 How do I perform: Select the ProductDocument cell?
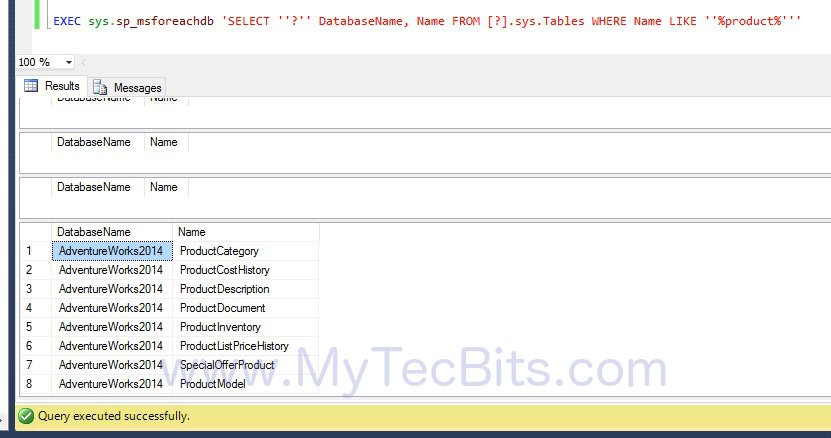pos(245,309)
